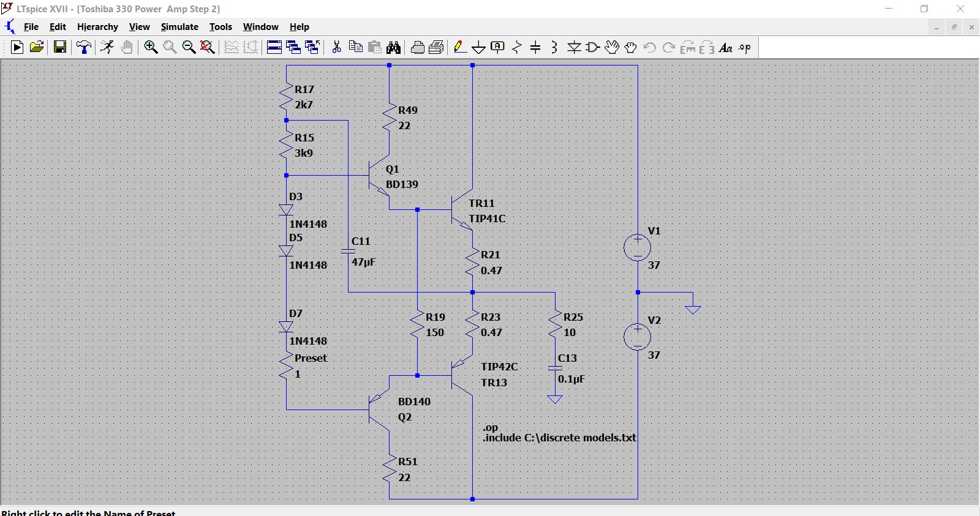The height and width of the screenshot is (516, 980).
Task: Place a resistor from the toolbar
Action: coord(517,47)
